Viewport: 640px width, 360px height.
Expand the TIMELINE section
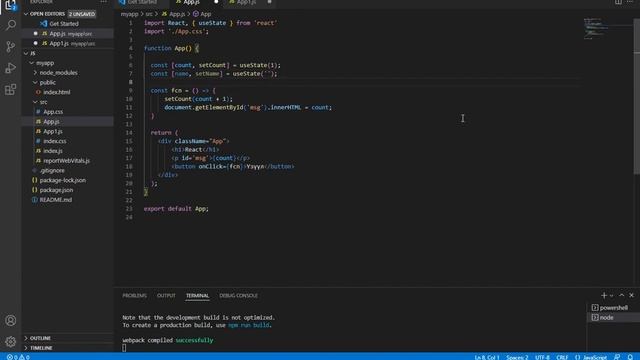pyautogui.click(x=41, y=348)
